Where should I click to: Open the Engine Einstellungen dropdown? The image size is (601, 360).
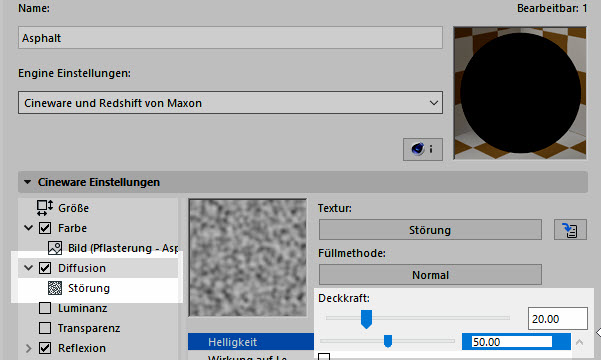[230, 103]
